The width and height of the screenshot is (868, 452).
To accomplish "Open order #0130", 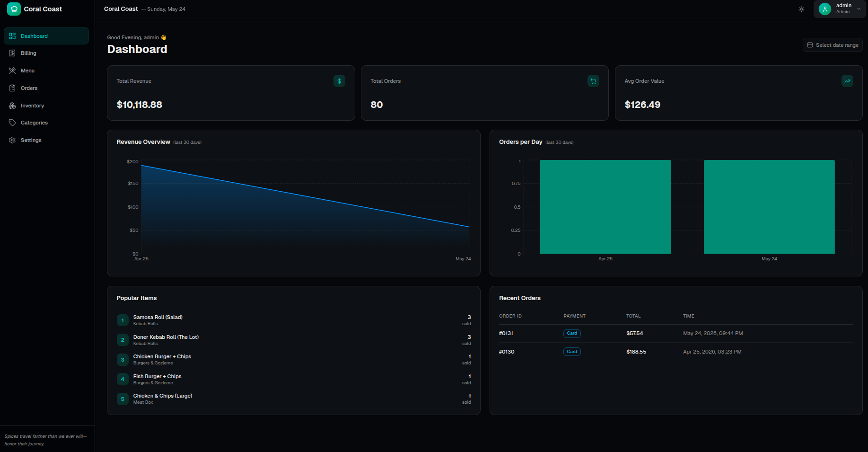I will pos(507,352).
